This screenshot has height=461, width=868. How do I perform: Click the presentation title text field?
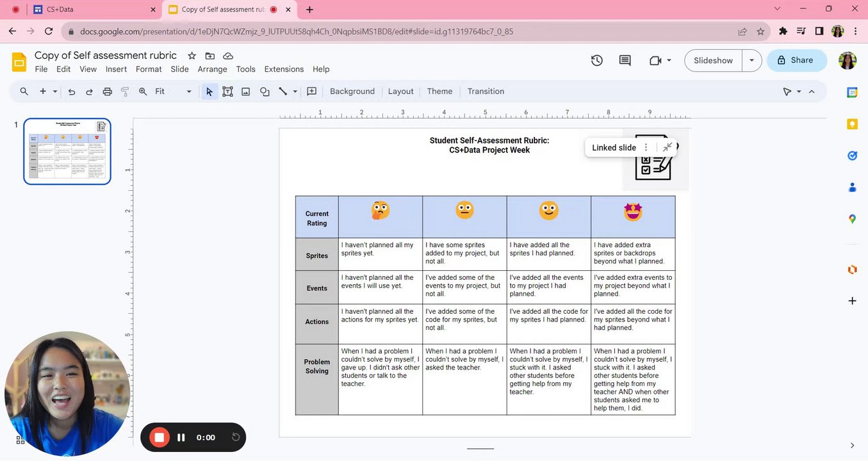tap(106, 55)
